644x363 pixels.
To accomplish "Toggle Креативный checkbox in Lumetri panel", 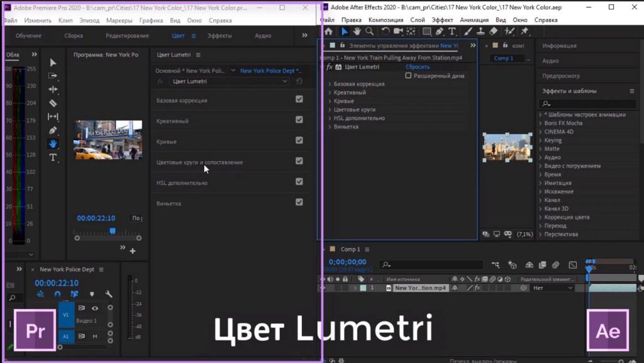I will pos(299,120).
